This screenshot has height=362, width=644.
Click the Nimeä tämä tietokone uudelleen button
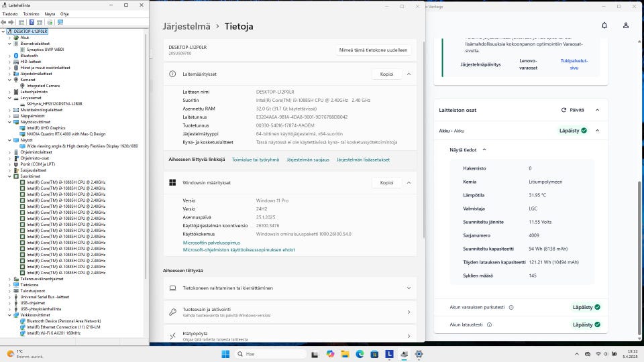pyautogui.click(x=373, y=50)
